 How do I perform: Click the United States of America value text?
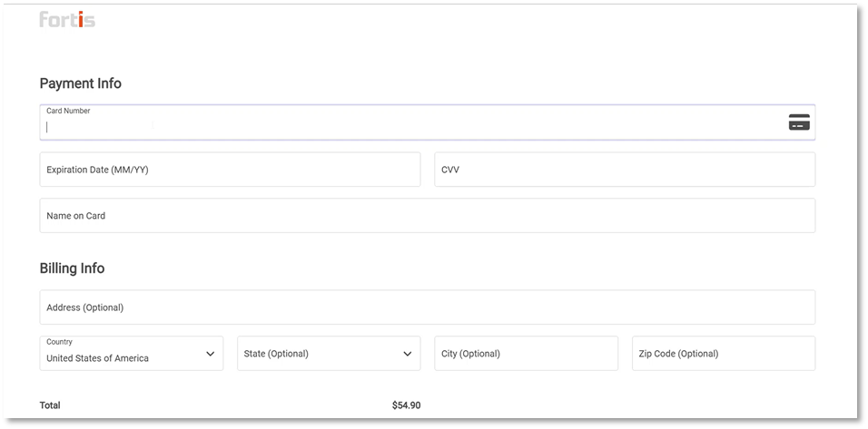point(97,358)
